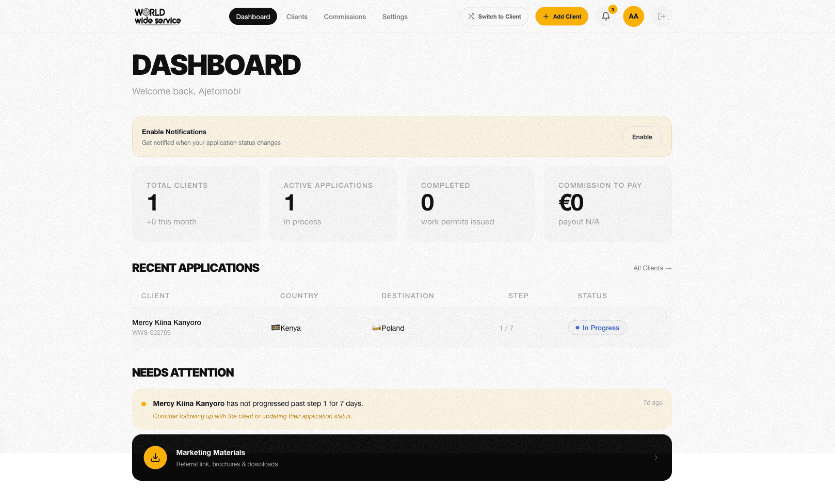Click the Poland flag icon
The height and width of the screenshot is (504, 835).
point(376,328)
